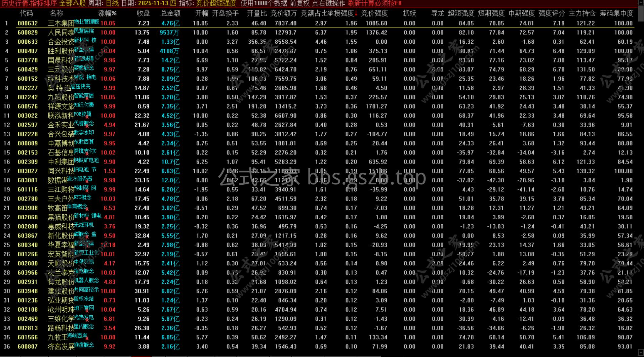644x357 pixels.
Task: Click stock code 600340
Action: 28,245
